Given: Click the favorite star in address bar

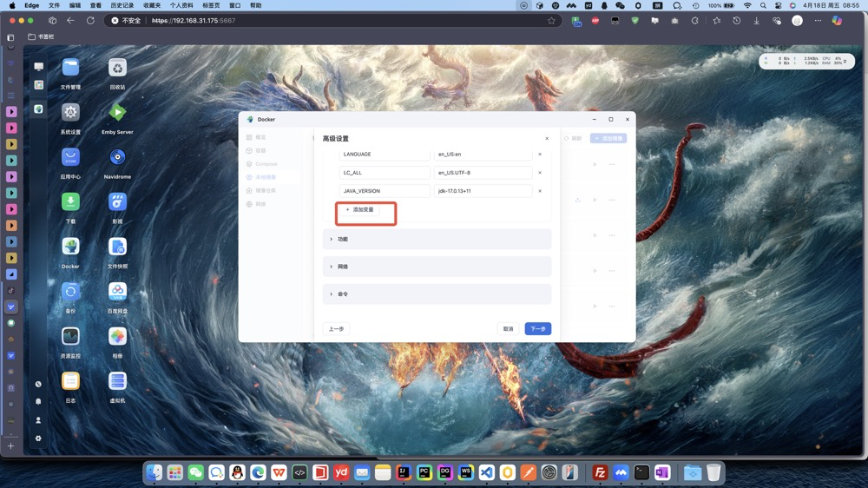Looking at the screenshot, I should pos(551,21).
